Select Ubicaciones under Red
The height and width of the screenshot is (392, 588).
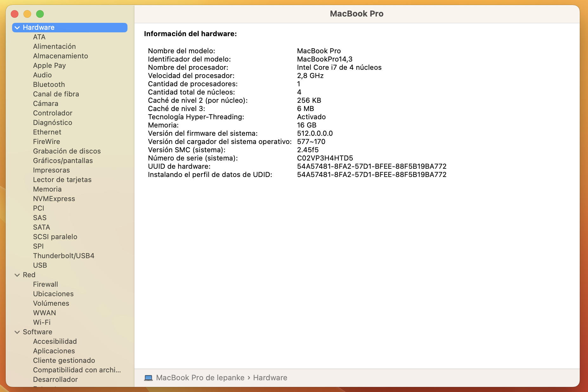coord(53,294)
